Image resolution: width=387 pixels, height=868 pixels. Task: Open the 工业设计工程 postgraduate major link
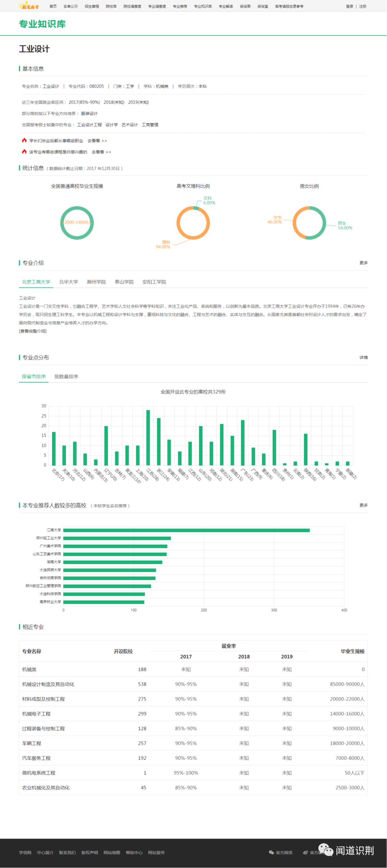pos(89,125)
